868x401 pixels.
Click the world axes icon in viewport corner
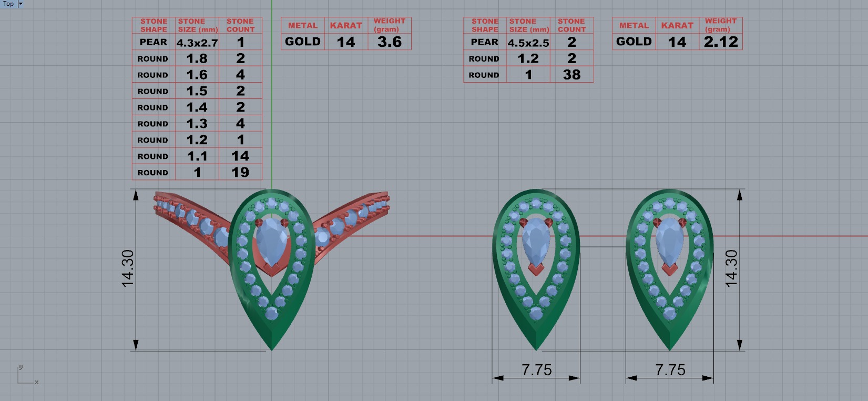pos(27,374)
